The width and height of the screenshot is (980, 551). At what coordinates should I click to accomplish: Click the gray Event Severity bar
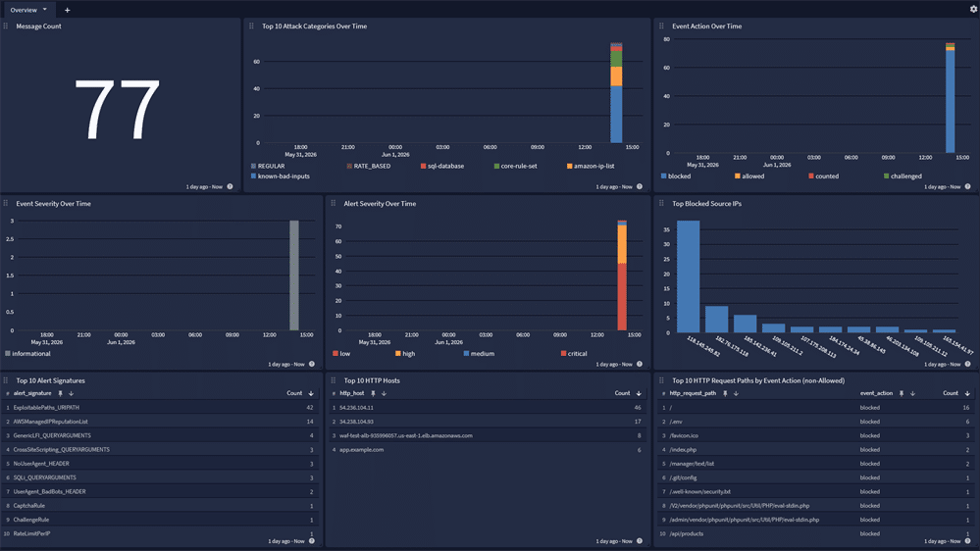[x=293, y=275]
